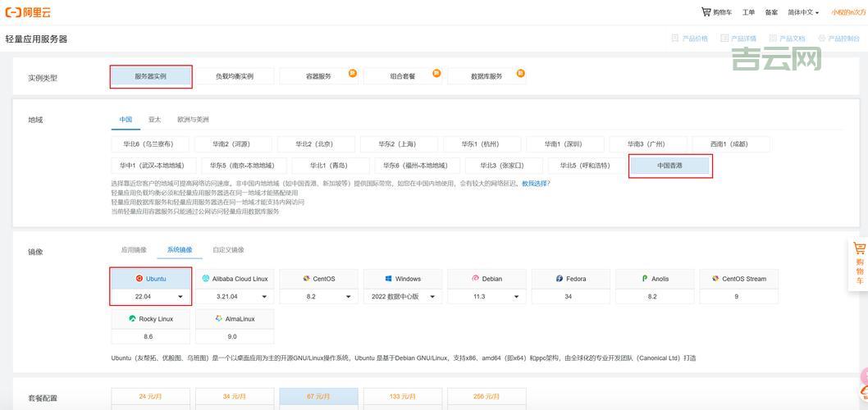
Task: Open the shopping cart icon in header
Action: pos(706,11)
